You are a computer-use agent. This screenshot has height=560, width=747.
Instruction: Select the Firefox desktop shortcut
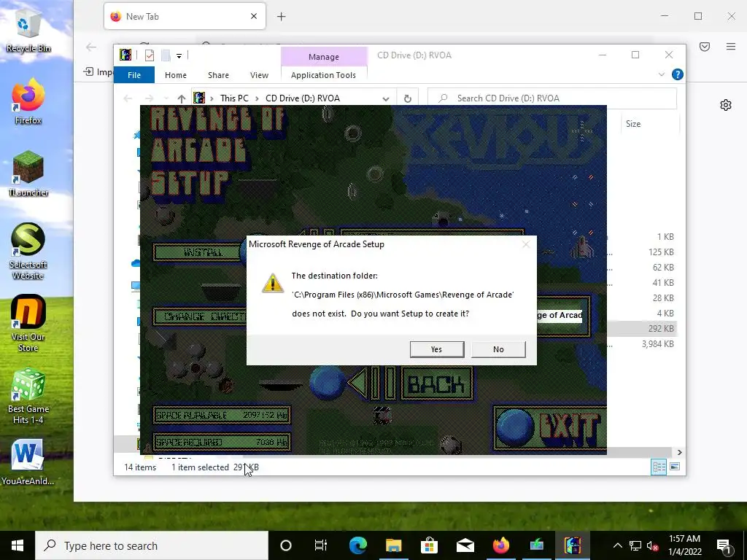click(x=28, y=102)
